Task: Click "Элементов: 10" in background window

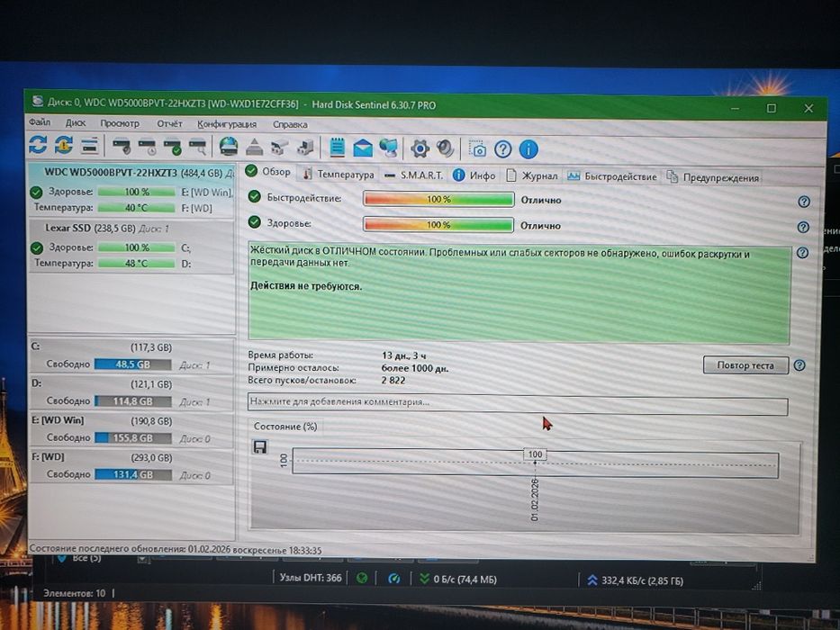Action: coord(74,594)
